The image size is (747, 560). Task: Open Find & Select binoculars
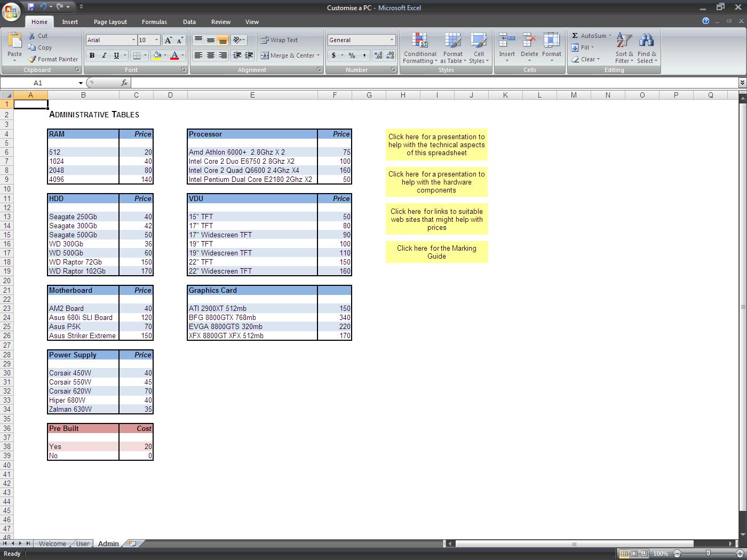[x=647, y=48]
